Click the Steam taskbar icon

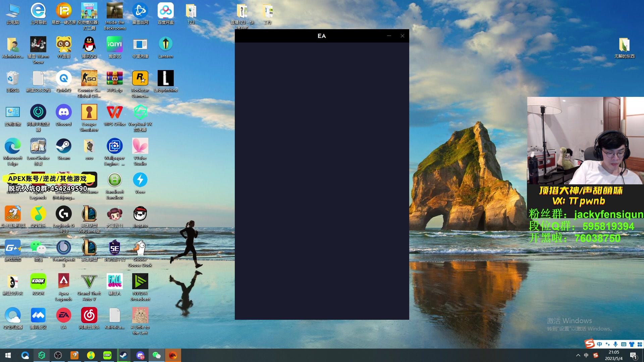point(123,355)
